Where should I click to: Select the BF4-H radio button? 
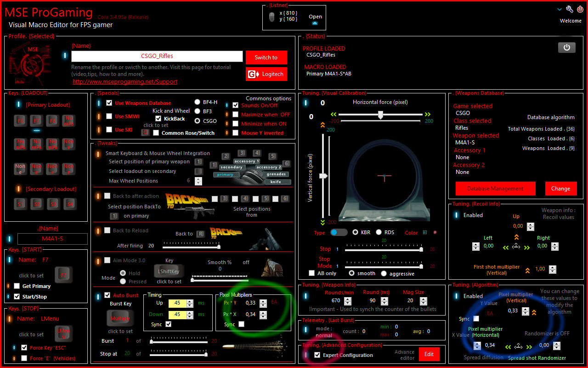coord(198,102)
